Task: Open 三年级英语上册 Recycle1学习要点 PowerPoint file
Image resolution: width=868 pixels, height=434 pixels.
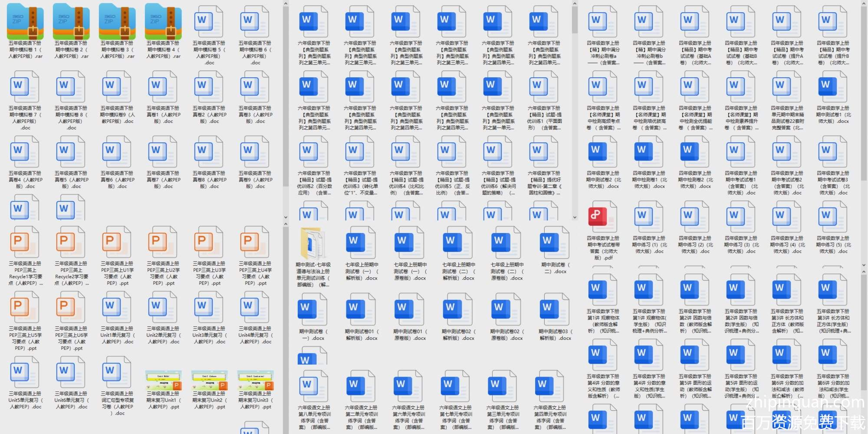Action: tap(25, 242)
